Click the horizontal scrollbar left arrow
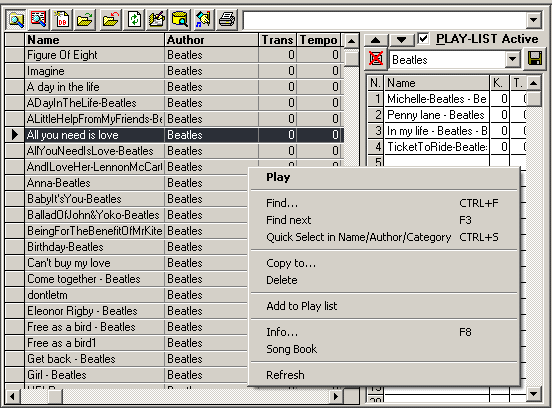Screen dimensions: 552x408 [x=12, y=396]
